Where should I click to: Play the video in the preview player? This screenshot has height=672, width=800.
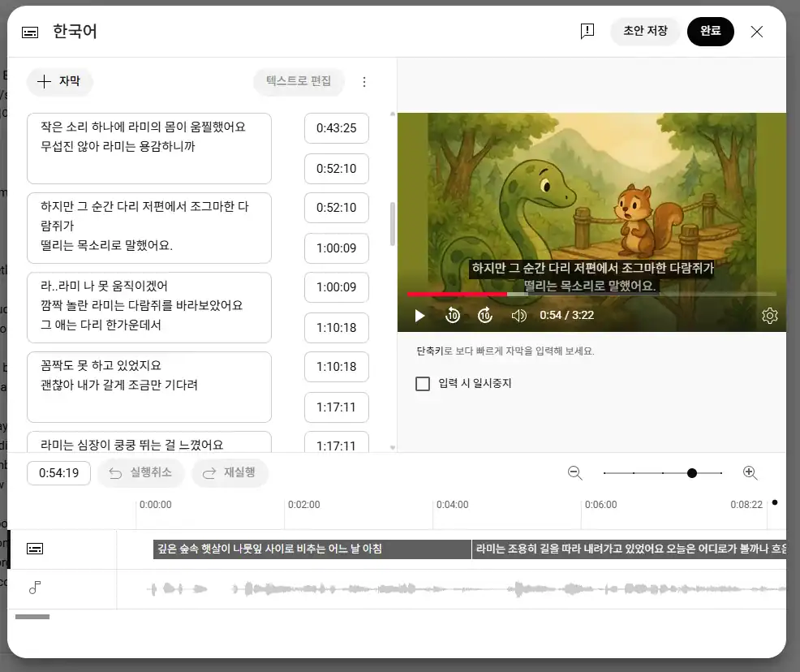point(419,316)
